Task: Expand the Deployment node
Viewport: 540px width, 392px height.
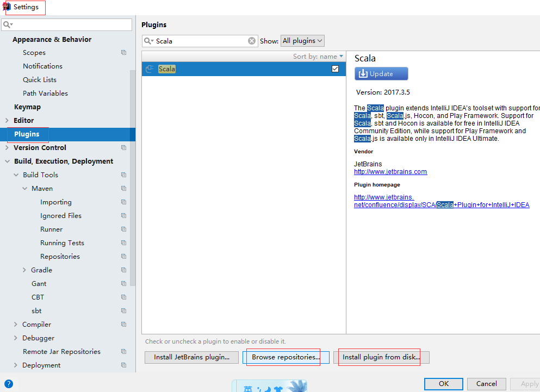Action: (15, 365)
